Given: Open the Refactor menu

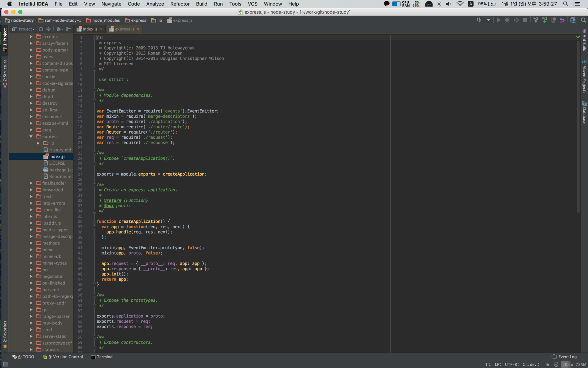Looking at the screenshot, I should click(180, 4).
